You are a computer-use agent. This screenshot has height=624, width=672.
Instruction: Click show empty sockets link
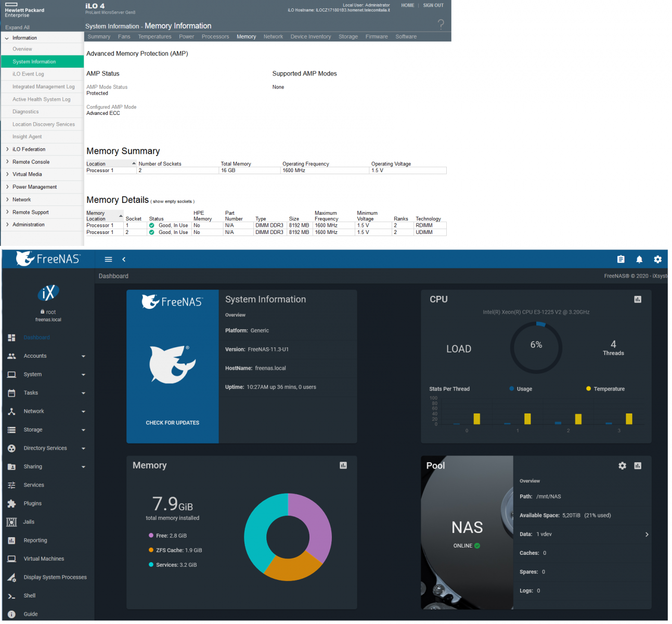[x=172, y=201]
